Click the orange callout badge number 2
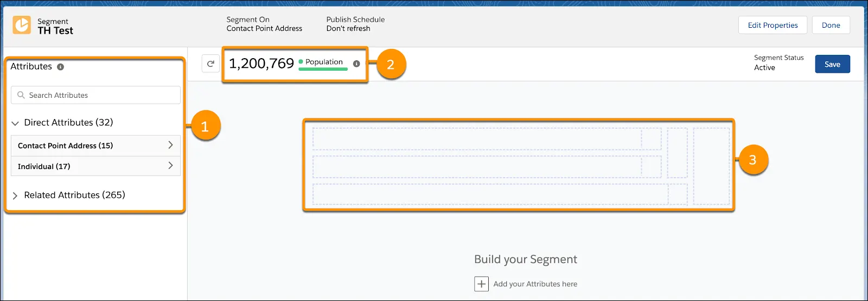The width and height of the screenshot is (868, 301). pos(391,64)
